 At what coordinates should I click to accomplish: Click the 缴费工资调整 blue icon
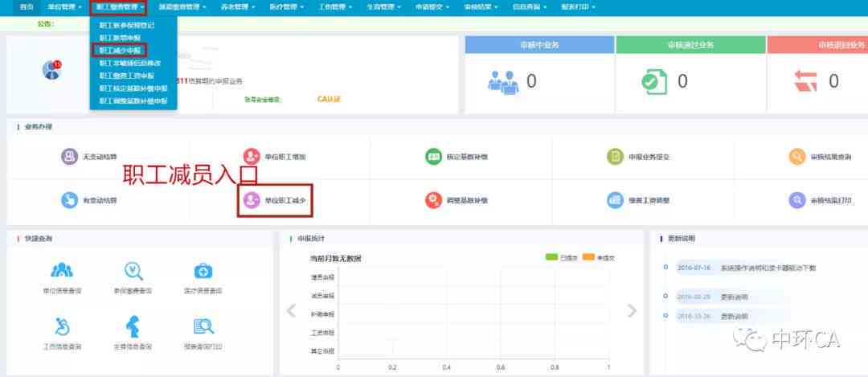coord(615,200)
